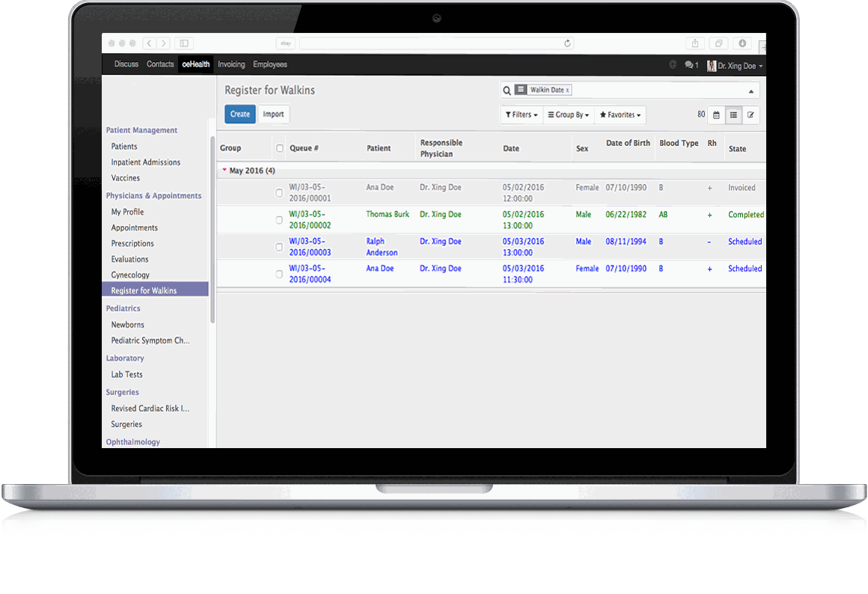Click the address bar field

pos(437,43)
